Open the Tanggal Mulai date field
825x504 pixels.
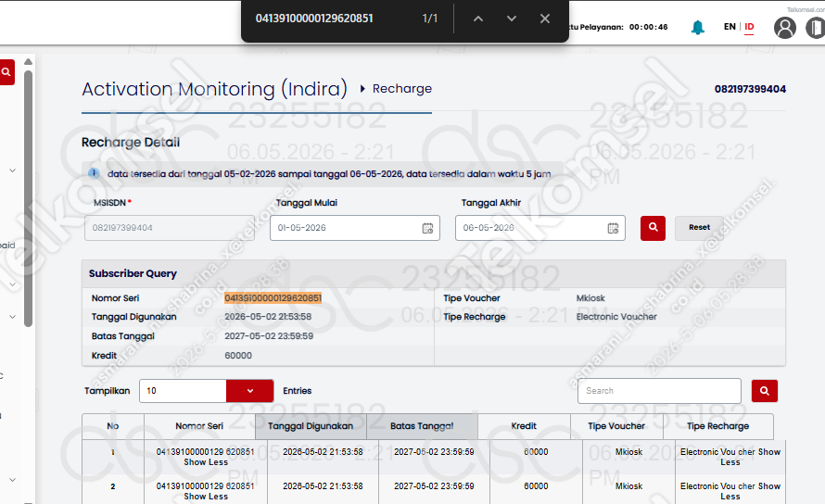click(x=355, y=228)
